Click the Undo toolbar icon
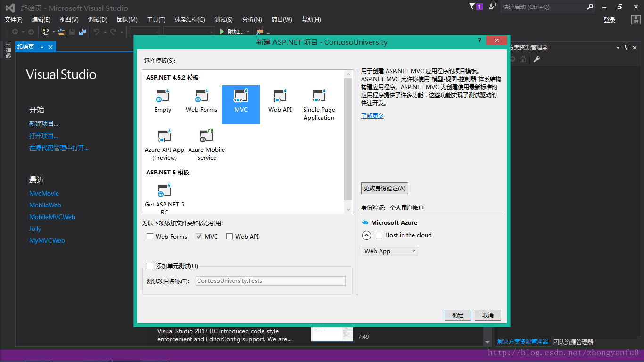The width and height of the screenshot is (644, 362). coord(96,32)
